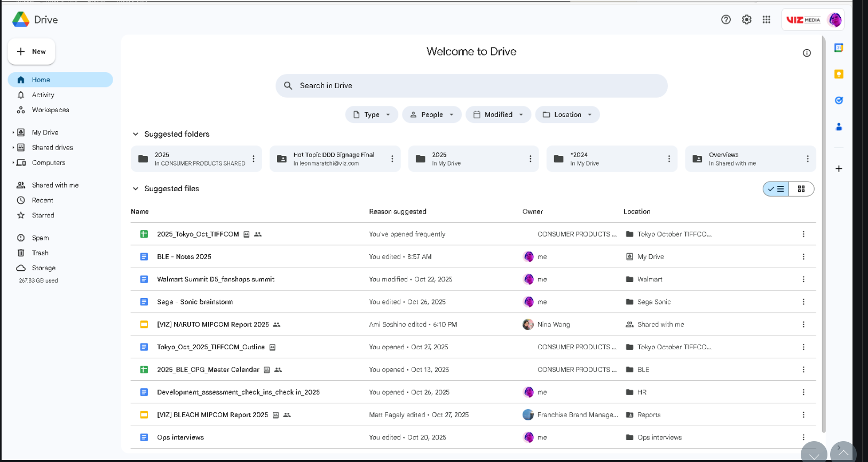Show details with the info icon
868x462 pixels.
click(807, 53)
